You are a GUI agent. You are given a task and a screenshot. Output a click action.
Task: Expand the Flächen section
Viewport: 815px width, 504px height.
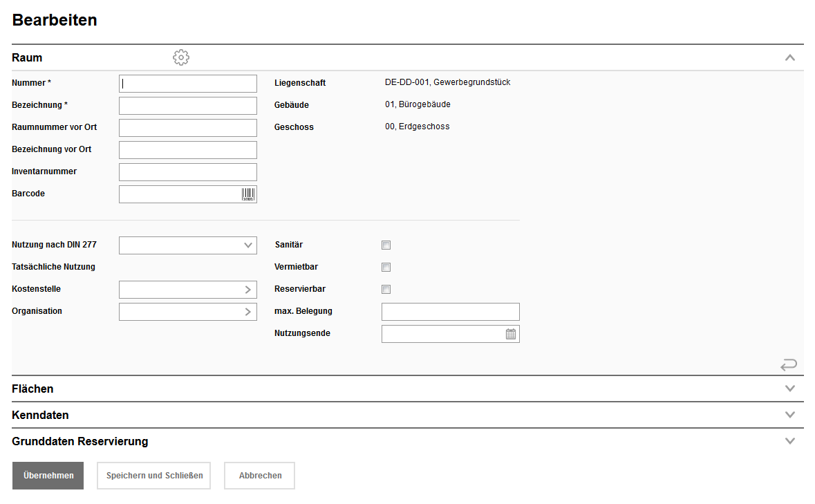(x=790, y=389)
